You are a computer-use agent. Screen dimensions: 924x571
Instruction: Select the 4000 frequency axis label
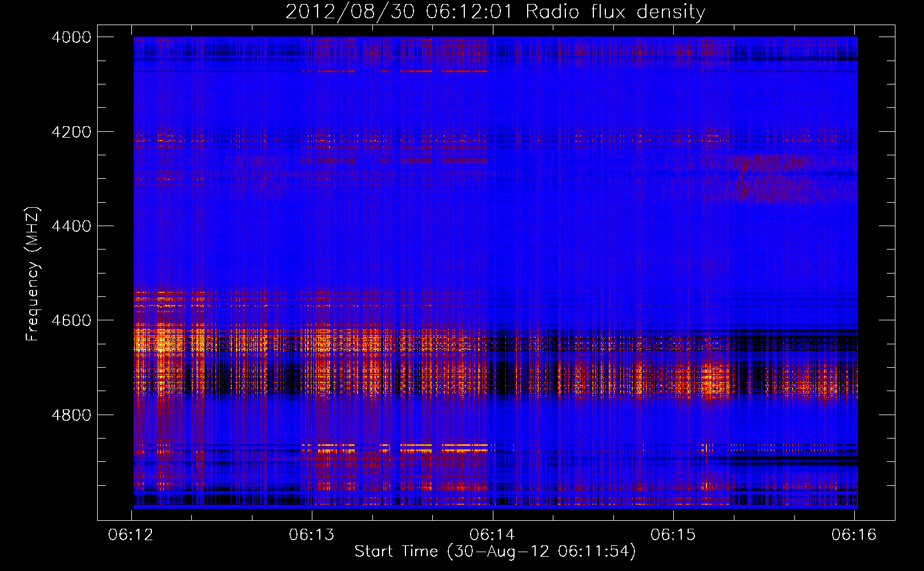(71, 37)
